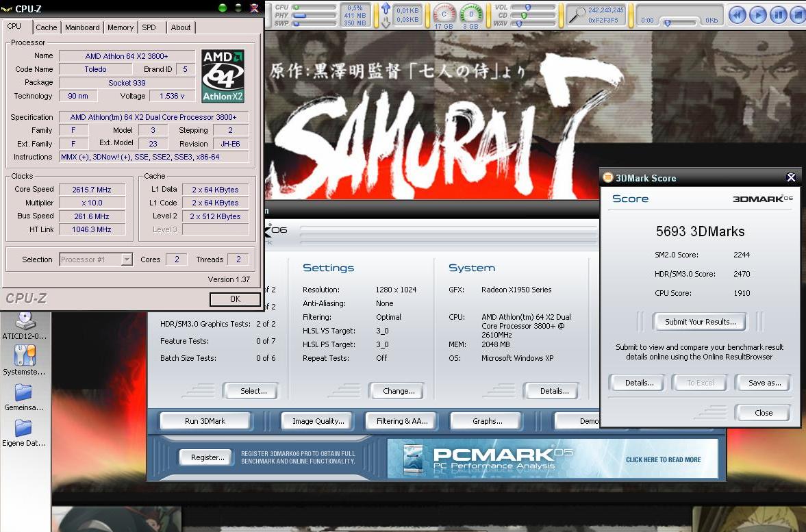Screen dimensions: 806x532
Task: Click the drive C gauge icon
Action: [x=444, y=14]
